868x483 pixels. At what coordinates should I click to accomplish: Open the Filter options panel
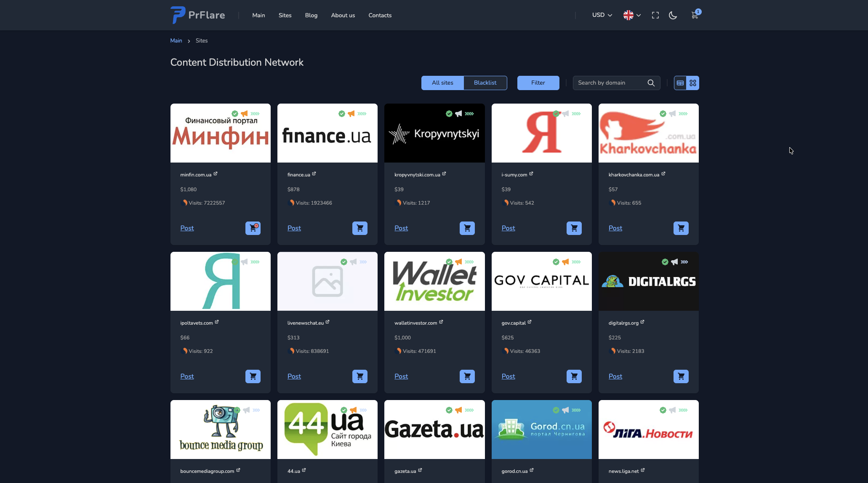pyautogui.click(x=538, y=83)
